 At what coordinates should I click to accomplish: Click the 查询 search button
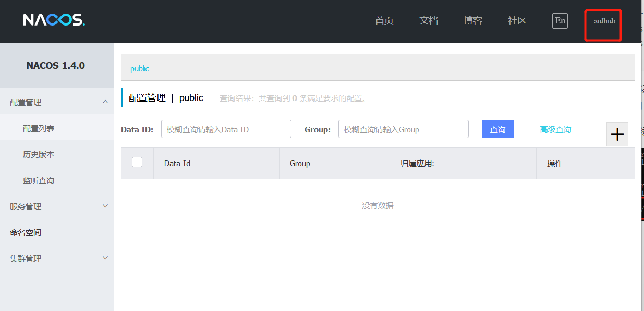coord(498,129)
